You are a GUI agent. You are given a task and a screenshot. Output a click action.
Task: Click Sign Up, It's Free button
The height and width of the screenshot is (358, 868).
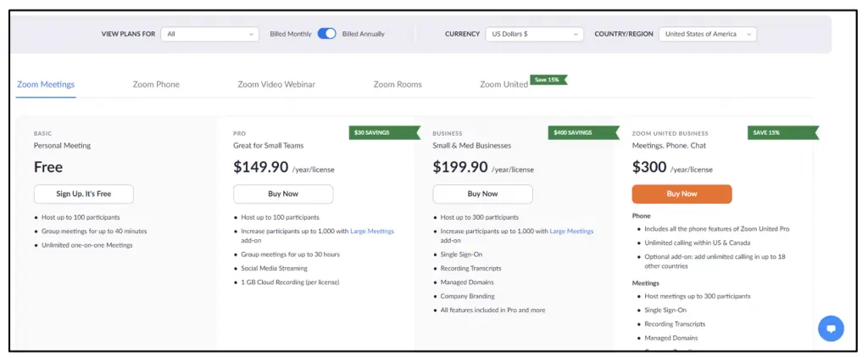(84, 194)
